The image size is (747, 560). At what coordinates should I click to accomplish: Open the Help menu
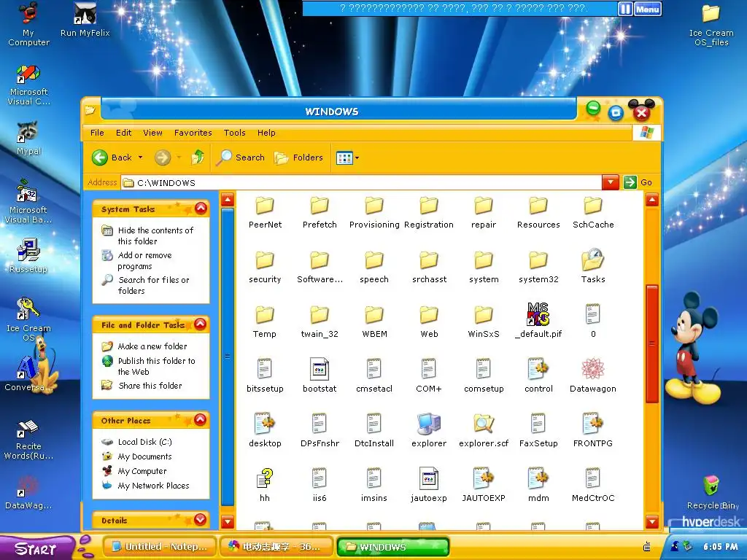tap(266, 133)
